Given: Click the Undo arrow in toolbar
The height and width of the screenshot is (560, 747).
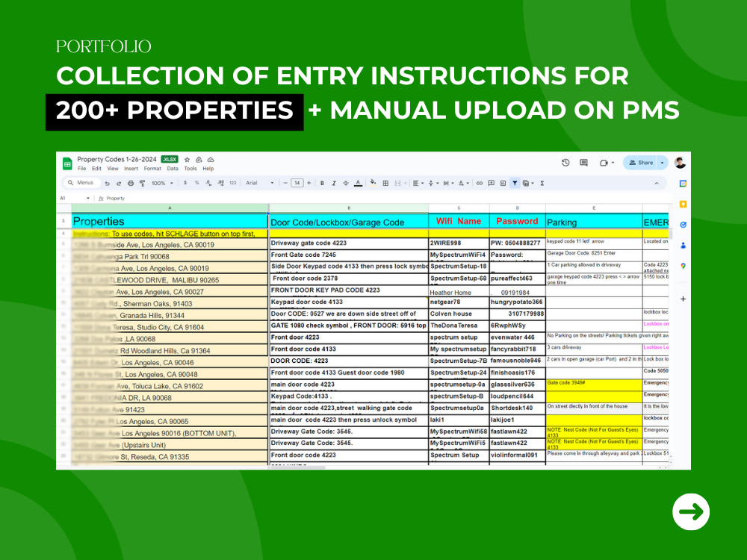Looking at the screenshot, I should [x=107, y=183].
